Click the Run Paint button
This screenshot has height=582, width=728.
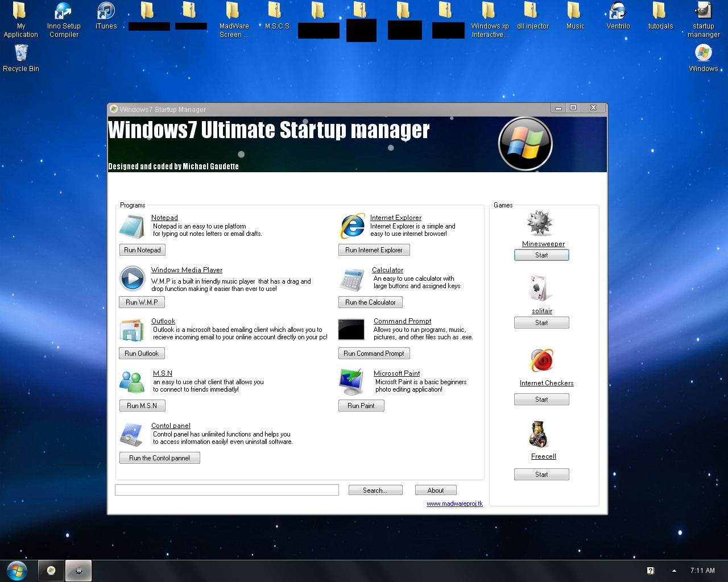click(x=361, y=406)
